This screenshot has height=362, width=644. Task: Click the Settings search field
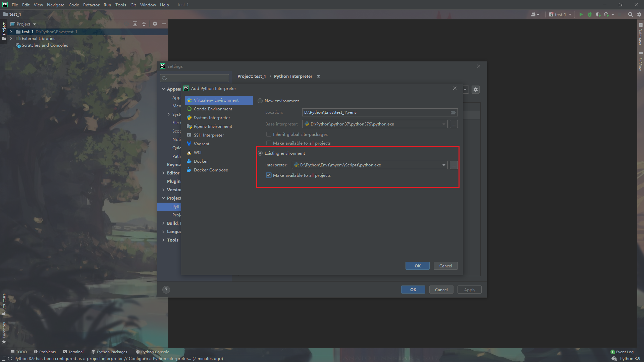point(195,78)
